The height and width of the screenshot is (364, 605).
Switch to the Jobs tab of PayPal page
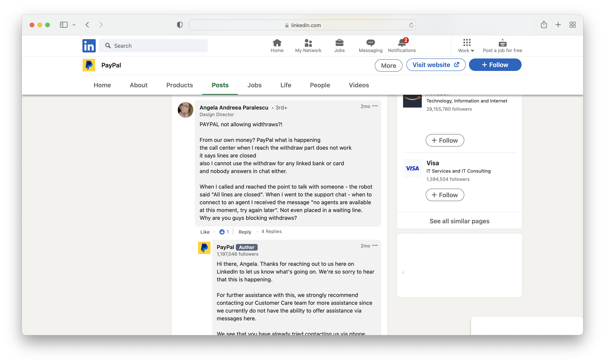tap(254, 85)
